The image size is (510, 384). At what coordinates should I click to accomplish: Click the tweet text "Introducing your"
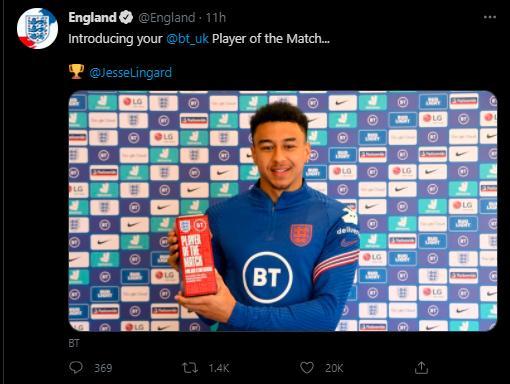[x=115, y=39]
